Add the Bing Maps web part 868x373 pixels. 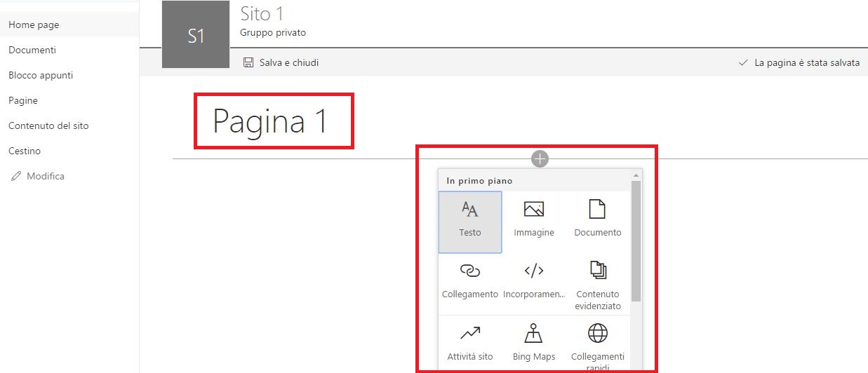[534, 344]
